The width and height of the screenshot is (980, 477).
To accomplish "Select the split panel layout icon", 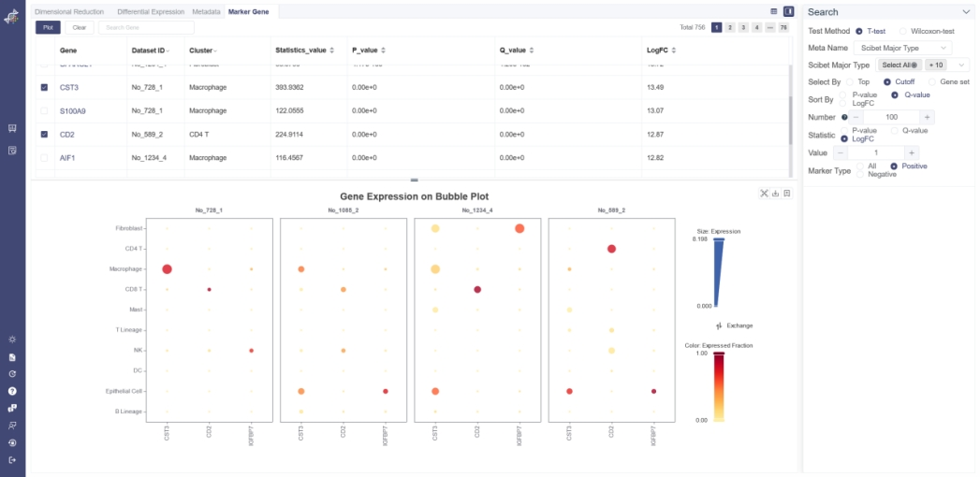I will (788, 11).
